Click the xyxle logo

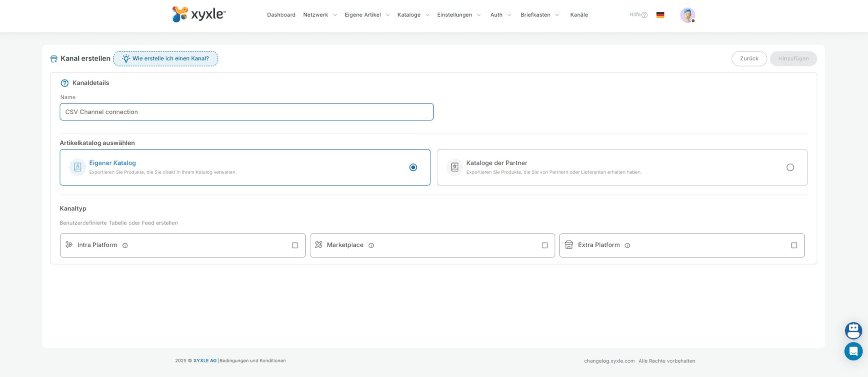coord(199,14)
